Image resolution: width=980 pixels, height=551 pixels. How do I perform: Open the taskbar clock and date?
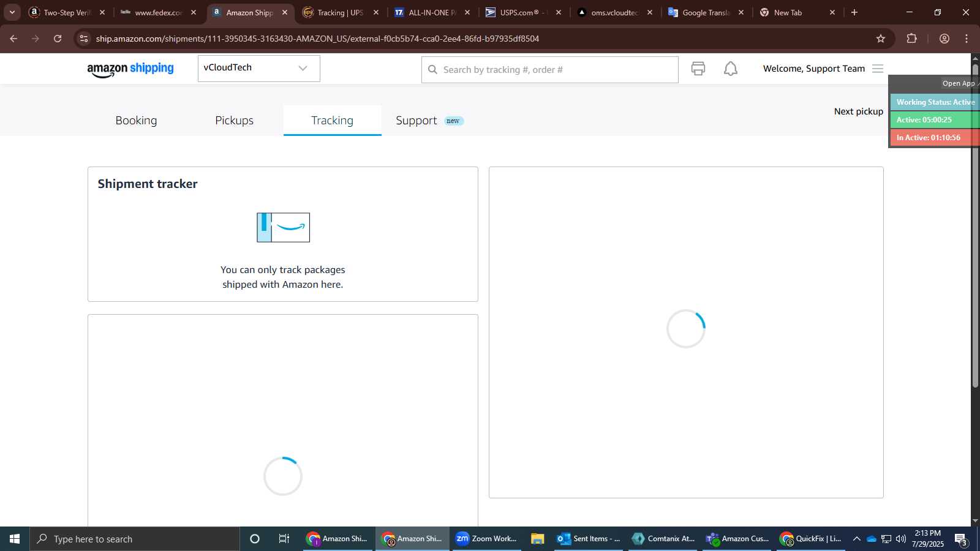coord(927,539)
